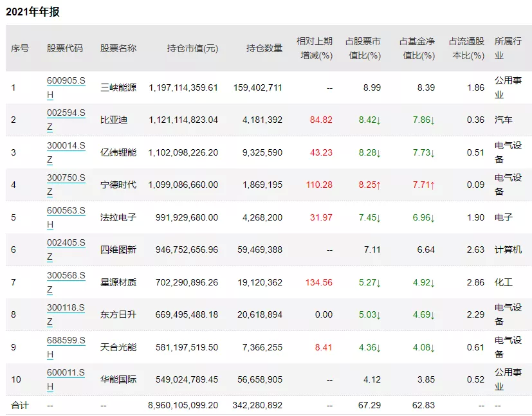
Task: Click total market value 8,960,105,099.20
Action: pos(183,405)
